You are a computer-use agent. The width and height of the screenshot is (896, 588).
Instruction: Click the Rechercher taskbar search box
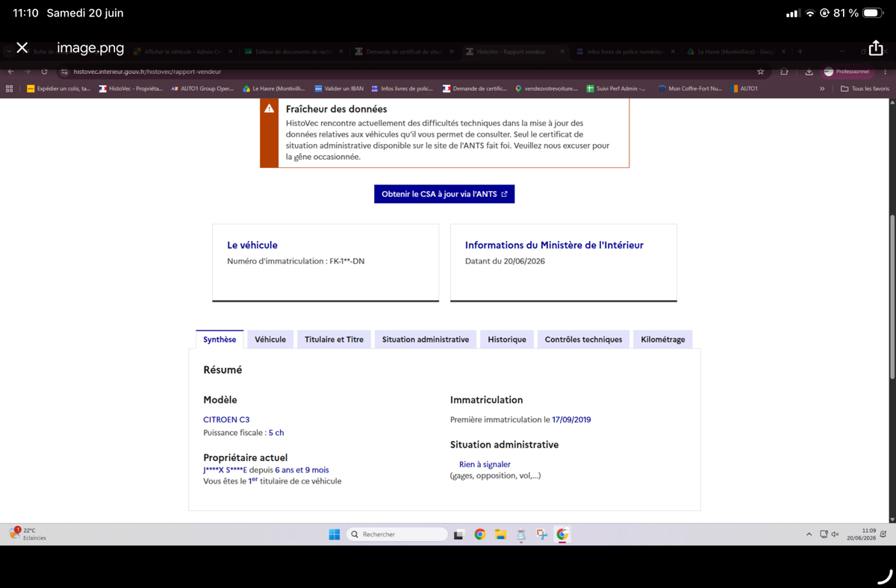397,534
